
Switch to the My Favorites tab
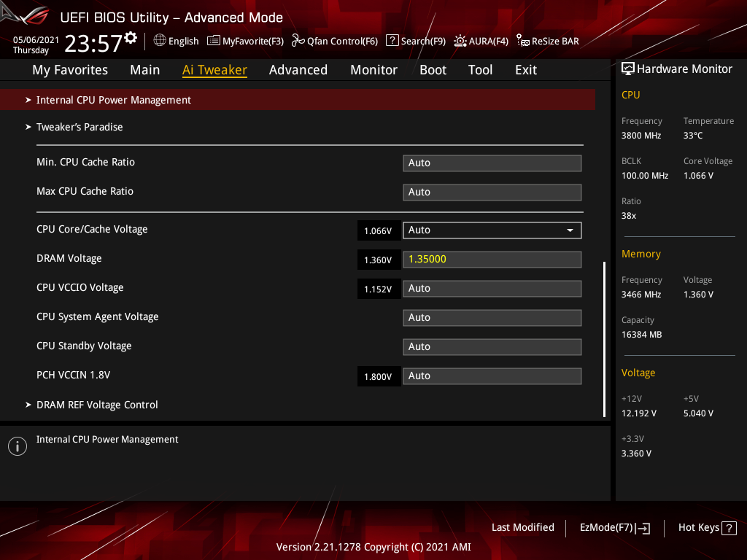pyautogui.click(x=70, y=70)
